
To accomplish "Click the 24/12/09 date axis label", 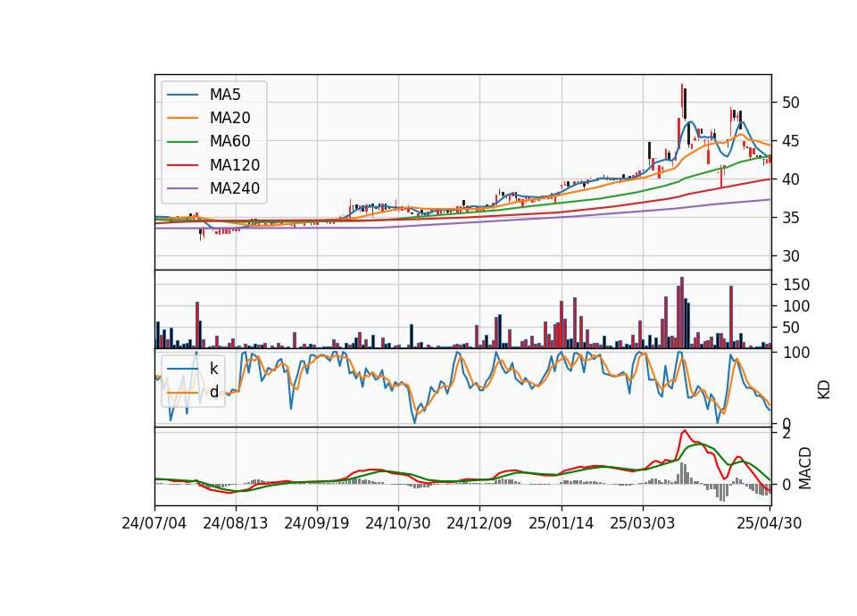I will pos(479,523).
